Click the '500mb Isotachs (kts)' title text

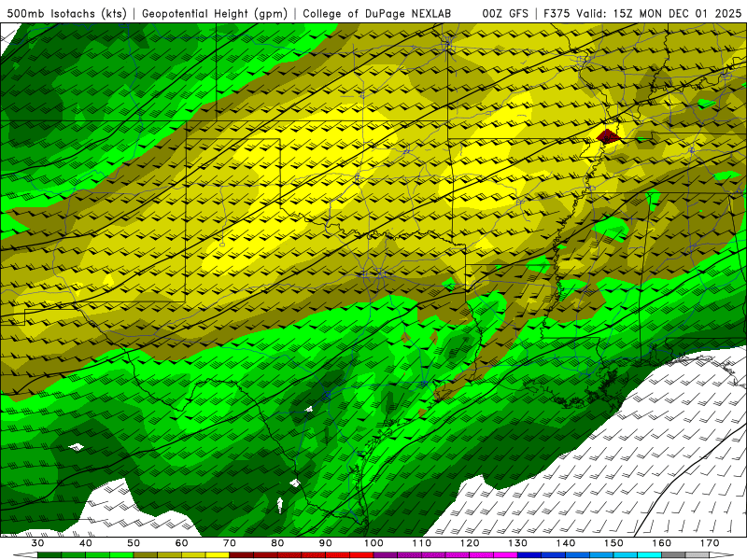[x=66, y=13]
